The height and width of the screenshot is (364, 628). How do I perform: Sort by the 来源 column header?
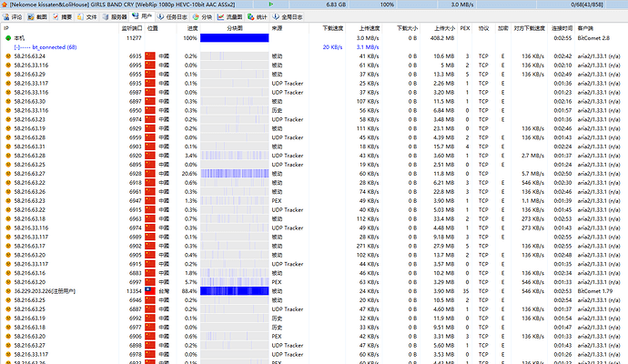277,28
